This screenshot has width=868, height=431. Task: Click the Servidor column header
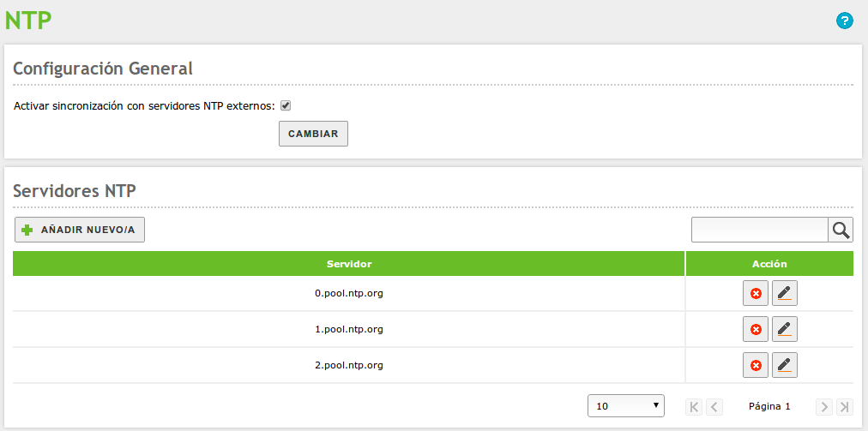point(349,264)
